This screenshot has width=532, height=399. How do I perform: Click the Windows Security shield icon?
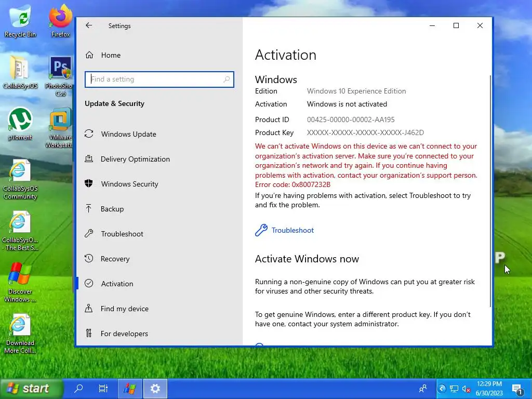click(89, 183)
